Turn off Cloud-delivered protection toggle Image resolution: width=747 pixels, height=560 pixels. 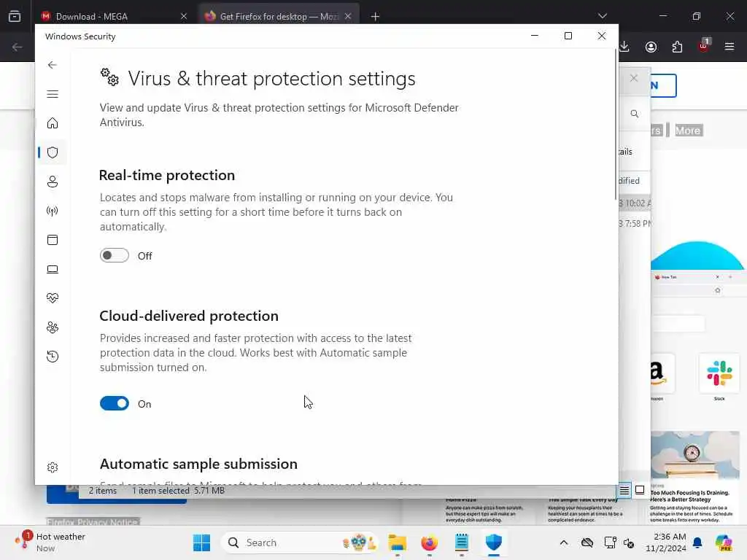[115, 403]
